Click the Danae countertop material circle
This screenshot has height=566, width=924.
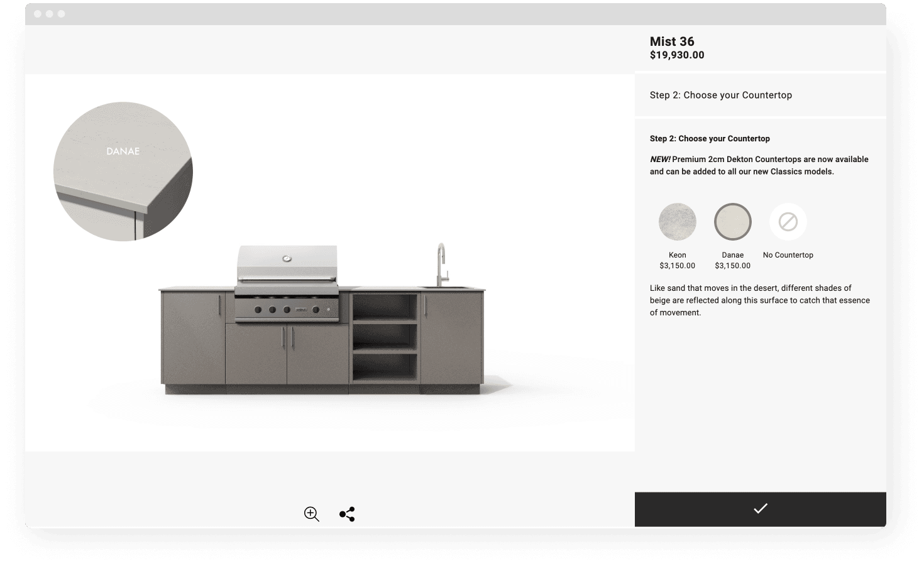(x=732, y=221)
